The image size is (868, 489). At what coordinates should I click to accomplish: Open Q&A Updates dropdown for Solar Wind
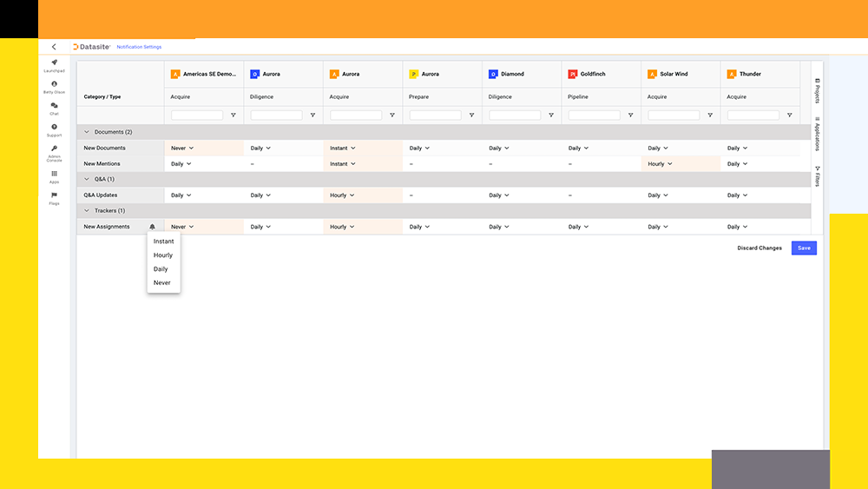coord(658,195)
